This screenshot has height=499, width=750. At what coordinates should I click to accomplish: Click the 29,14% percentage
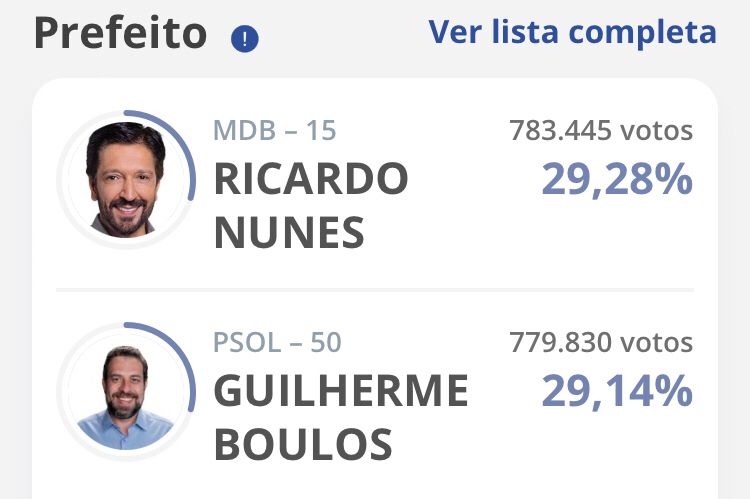[617, 392]
